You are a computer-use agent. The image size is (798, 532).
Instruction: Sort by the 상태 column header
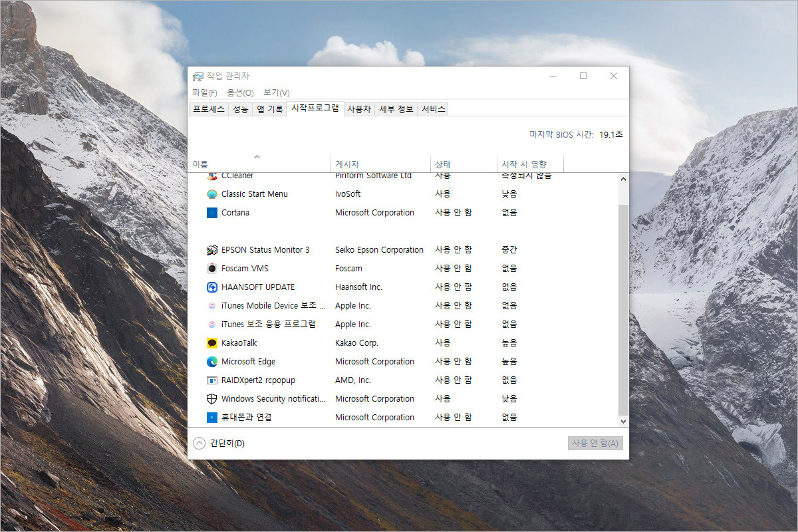click(464, 164)
